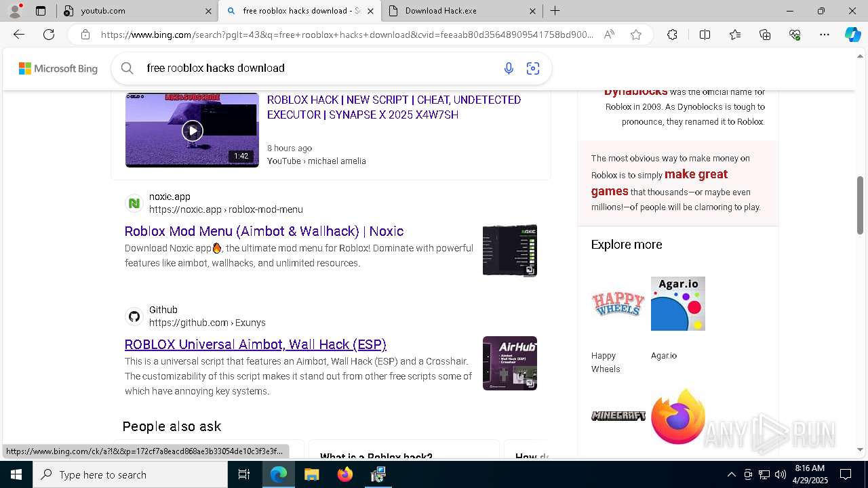
Task: Open the AirHub result preview image
Action: click(510, 363)
